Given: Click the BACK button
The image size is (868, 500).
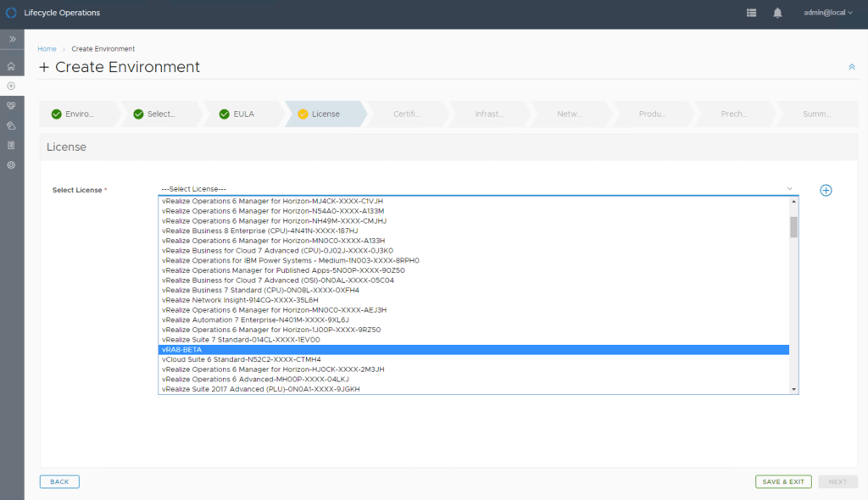Looking at the screenshot, I should (59, 481).
